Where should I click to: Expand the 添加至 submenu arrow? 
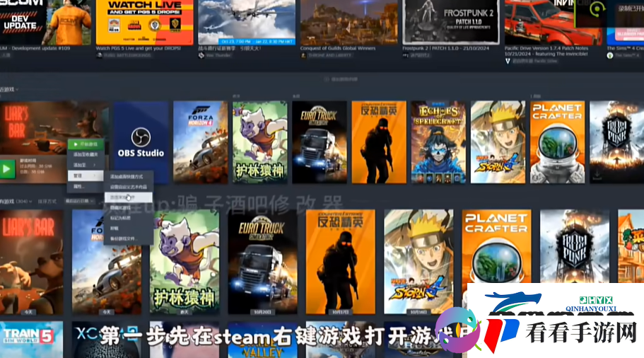(x=95, y=165)
